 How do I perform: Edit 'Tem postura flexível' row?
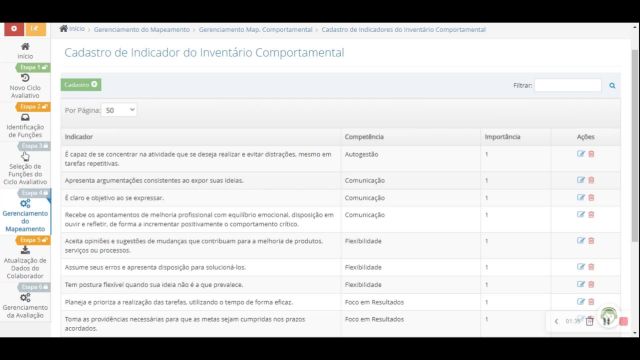click(x=581, y=284)
